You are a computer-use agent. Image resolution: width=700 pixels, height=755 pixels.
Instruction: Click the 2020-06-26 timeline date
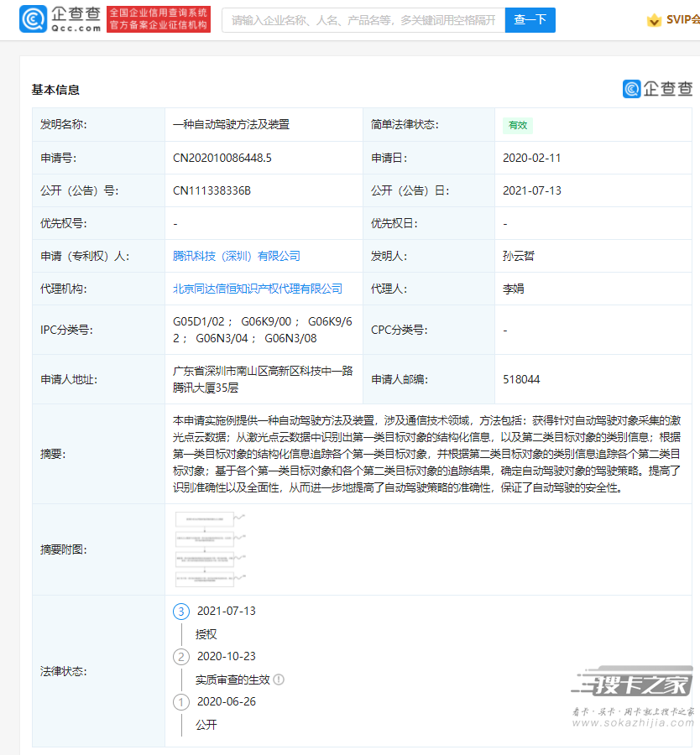[x=227, y=701]
